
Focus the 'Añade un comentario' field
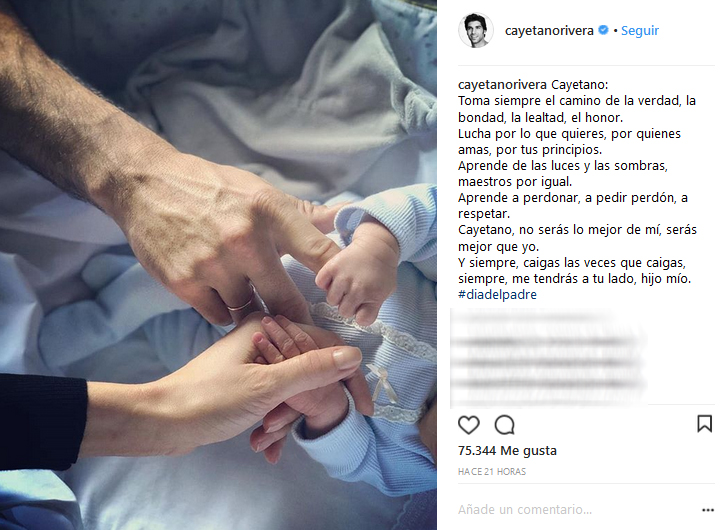coord(525,510)
